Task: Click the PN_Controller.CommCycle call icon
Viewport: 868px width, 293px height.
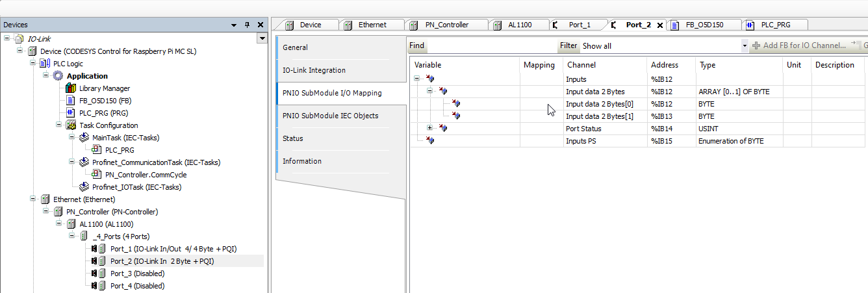Action: [97, 175]
